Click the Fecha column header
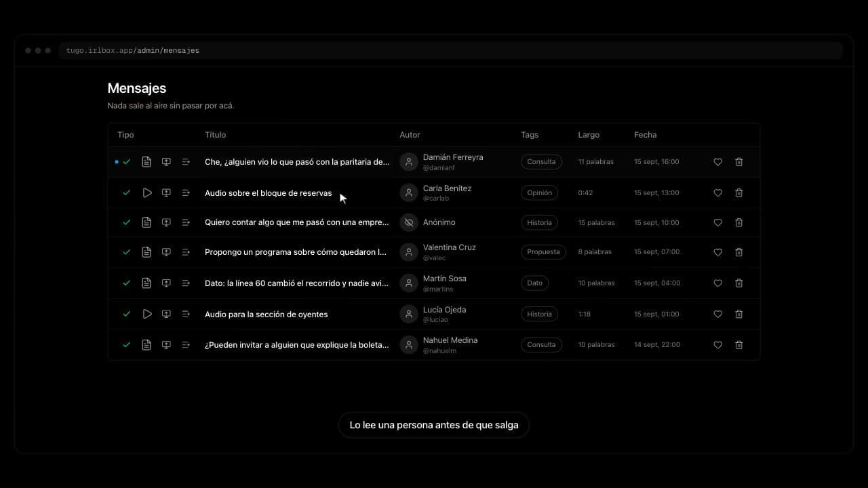The width and height of the screenshot is (868, 488). pyautogui.click(x=646, y=135)
